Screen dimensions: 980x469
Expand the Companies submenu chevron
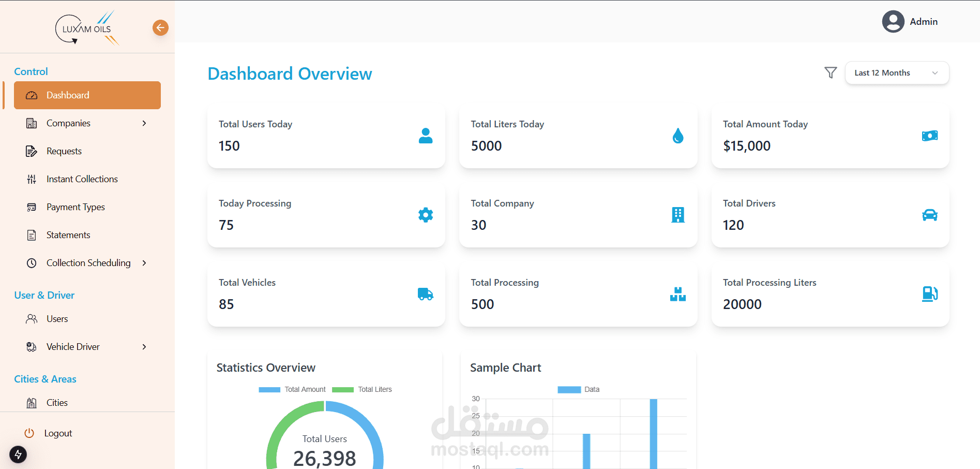pyautogui.click(x=144, y=123)
